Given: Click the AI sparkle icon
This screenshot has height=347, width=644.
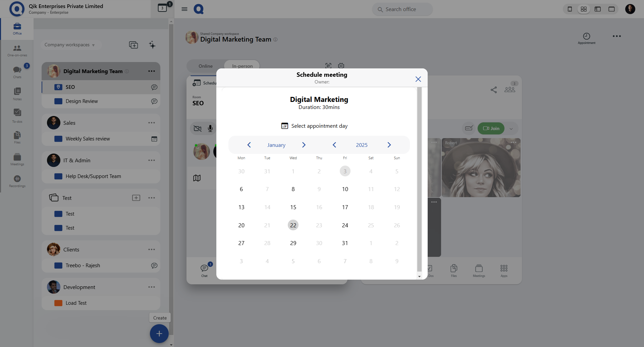Looking at the screenshot, I should (x=152, y=45).
